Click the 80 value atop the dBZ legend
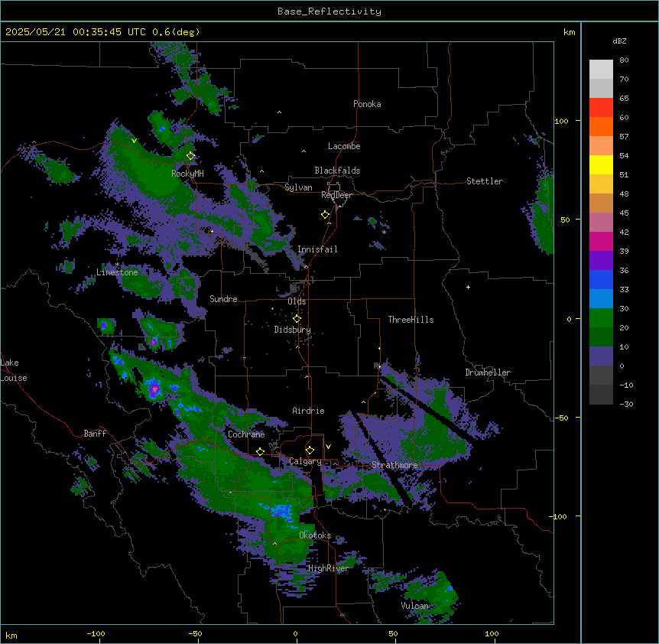 pyautogui.click(x=624, y=60)
